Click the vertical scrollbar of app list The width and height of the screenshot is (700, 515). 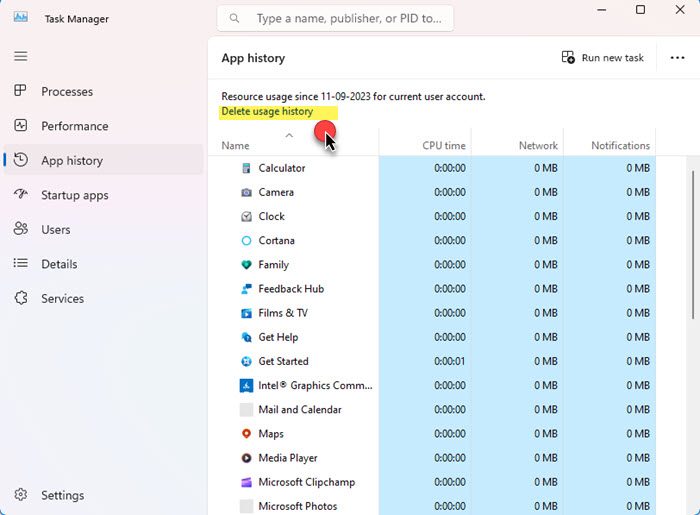pos(693,245)
